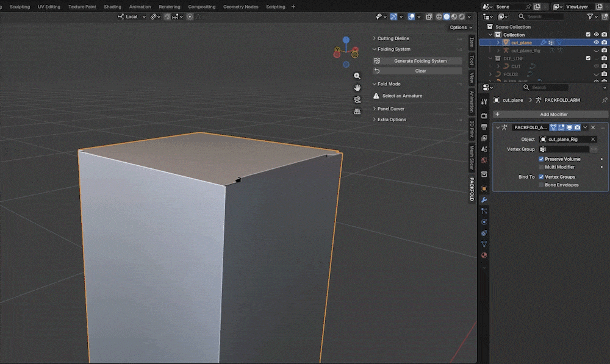Click the zoom magnifier viewport icon

(357, 76)
